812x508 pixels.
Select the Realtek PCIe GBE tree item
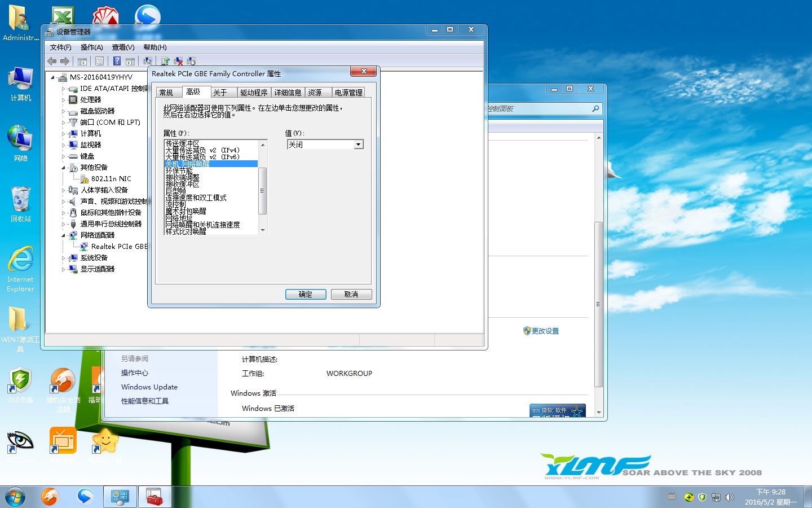click(x=114, y=247)
